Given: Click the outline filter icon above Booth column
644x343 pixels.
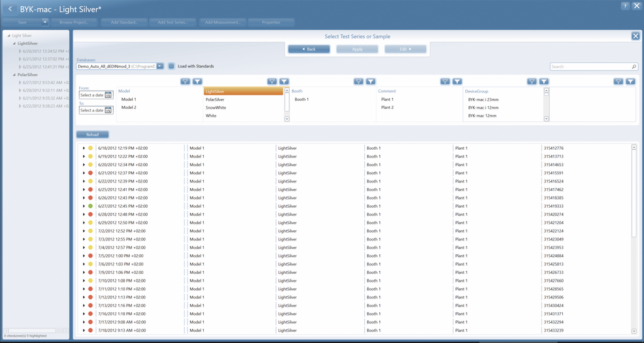Looking at the screenshot, I should click(358, 82).
